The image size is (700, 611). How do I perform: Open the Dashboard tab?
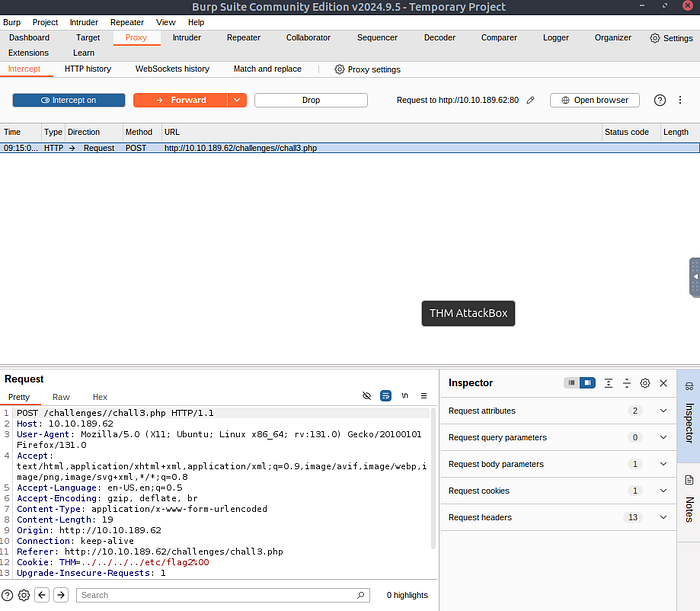[29, 37]
